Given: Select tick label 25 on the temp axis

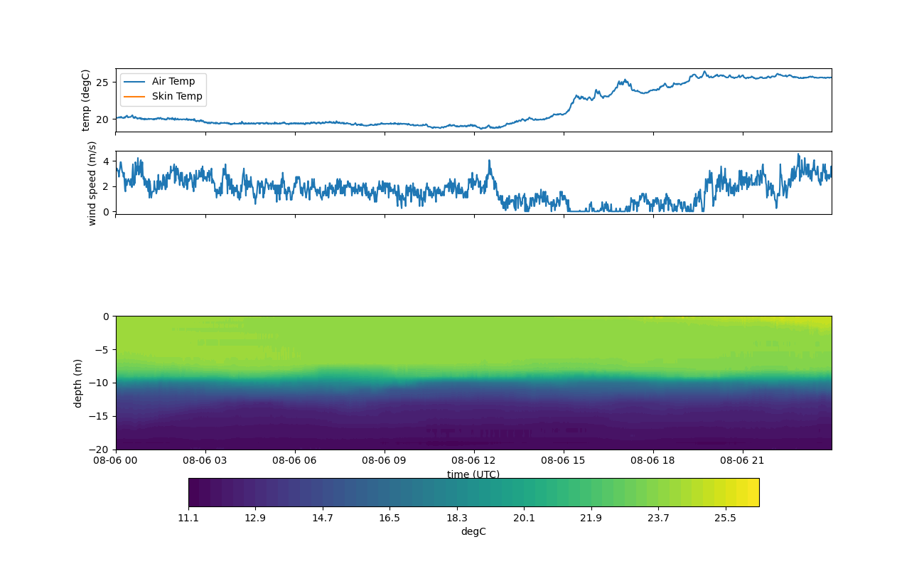Looking at the screenshot, I should 104,83.
